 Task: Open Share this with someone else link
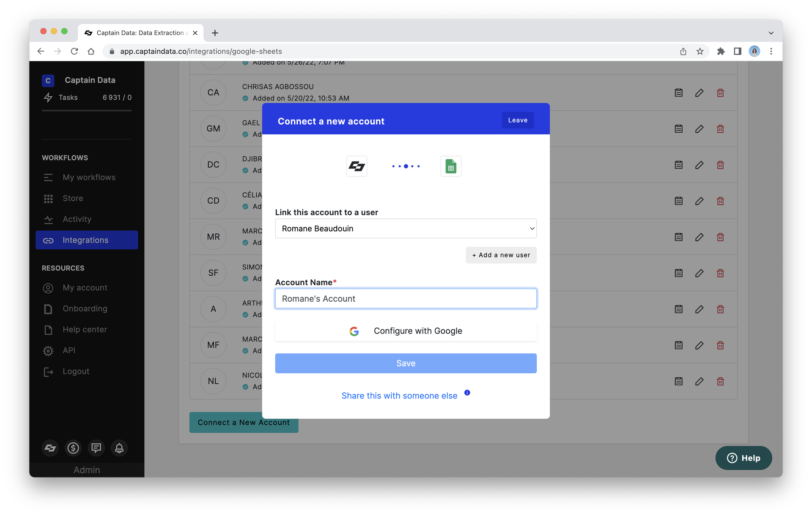[x=399, y=396]
